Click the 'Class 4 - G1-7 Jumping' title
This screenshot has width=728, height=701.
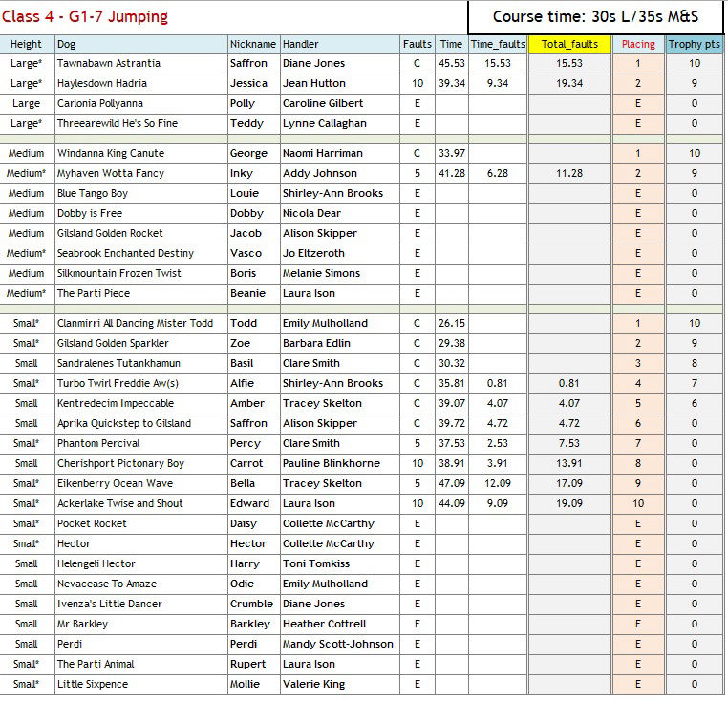tap(85, 16)
